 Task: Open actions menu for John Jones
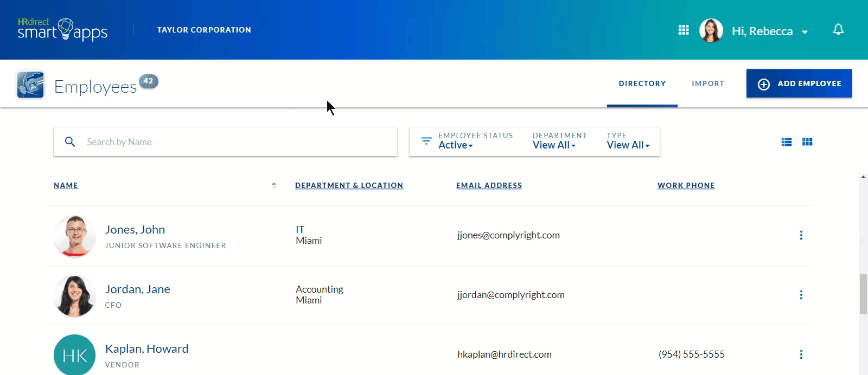(801, 235)
